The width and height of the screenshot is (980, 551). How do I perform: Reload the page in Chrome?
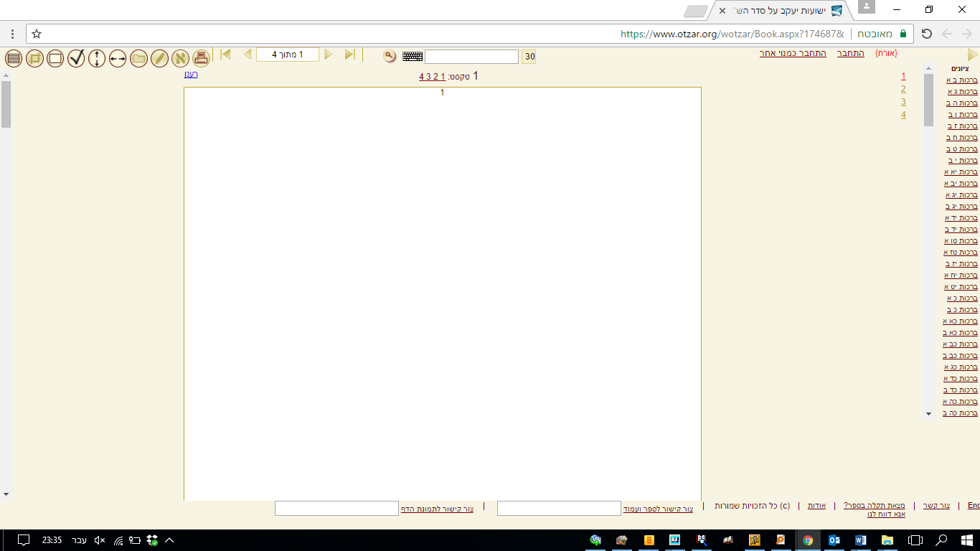click(x=927, y=34)
